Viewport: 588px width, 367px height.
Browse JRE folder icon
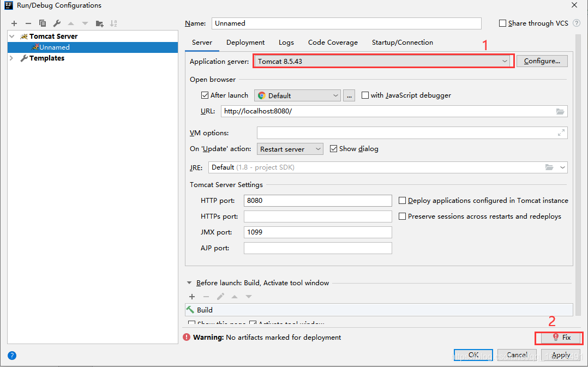(549, 167)
